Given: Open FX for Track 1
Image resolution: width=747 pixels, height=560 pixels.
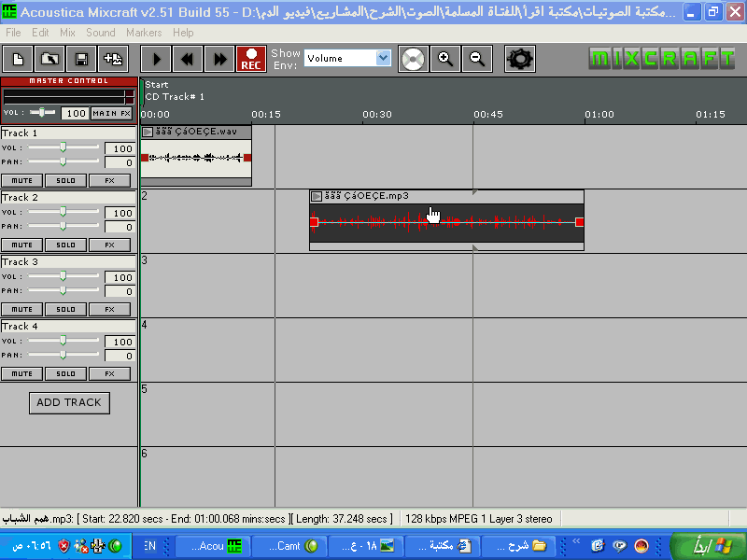Looking at the screenshot, I should [x=109, y=180].
